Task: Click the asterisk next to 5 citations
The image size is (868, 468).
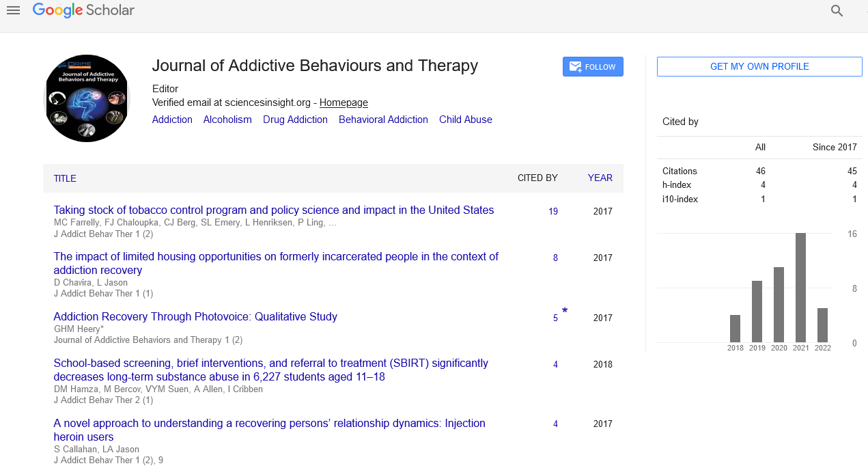Action: pos(565,312)
